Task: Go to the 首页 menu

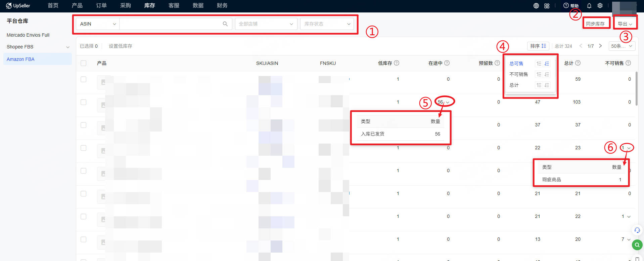Action: (x=53, y=6)
